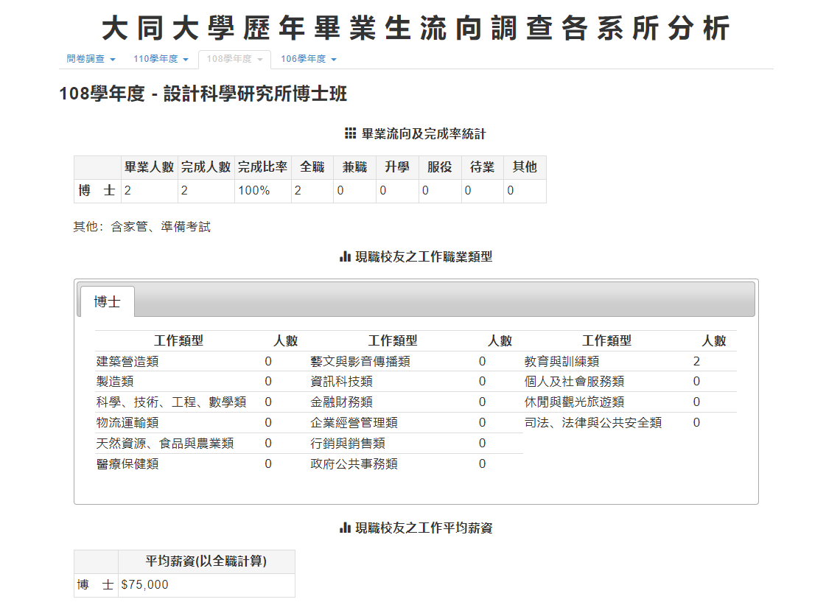Click note 其他：含家管、準備考試

[x=142, y=227]
